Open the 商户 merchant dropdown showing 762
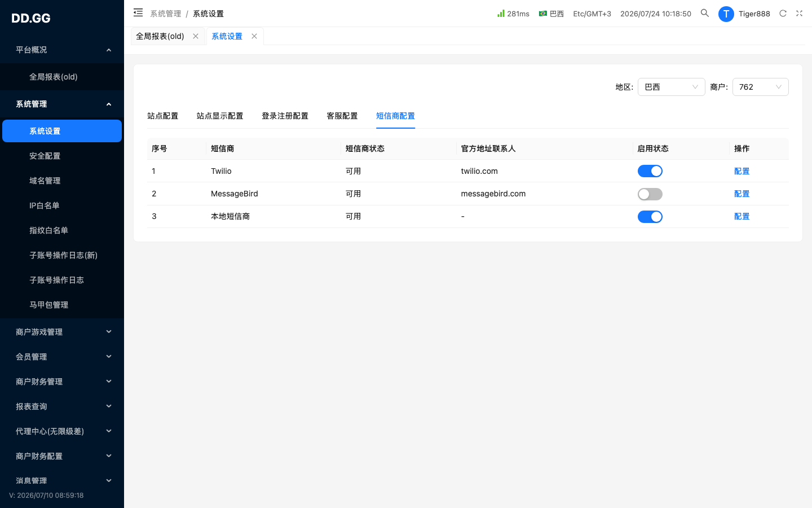This screenshot has height=508, width=812. click(x=761, y=87)
